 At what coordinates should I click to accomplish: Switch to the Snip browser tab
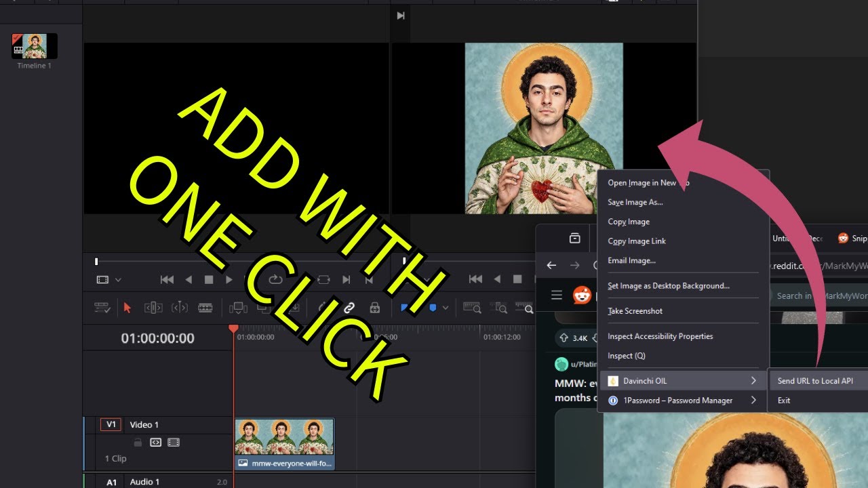pyautogui.click(x=853, y=238)
